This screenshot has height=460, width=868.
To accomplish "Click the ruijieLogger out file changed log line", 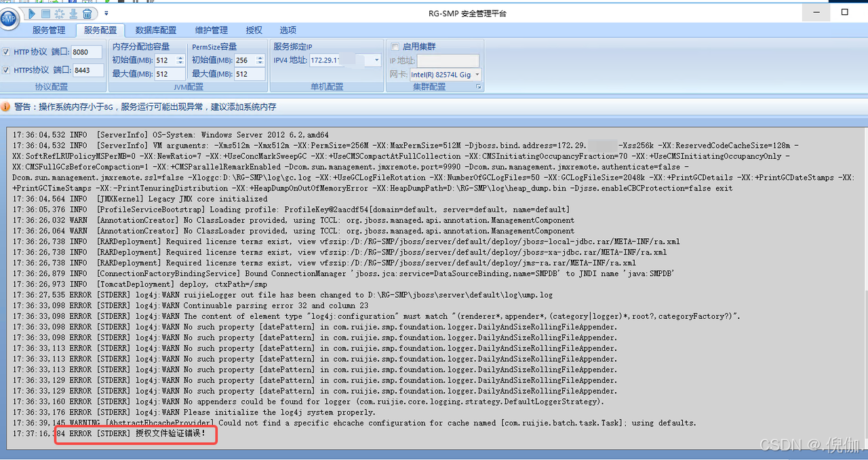I will [283, 294].
